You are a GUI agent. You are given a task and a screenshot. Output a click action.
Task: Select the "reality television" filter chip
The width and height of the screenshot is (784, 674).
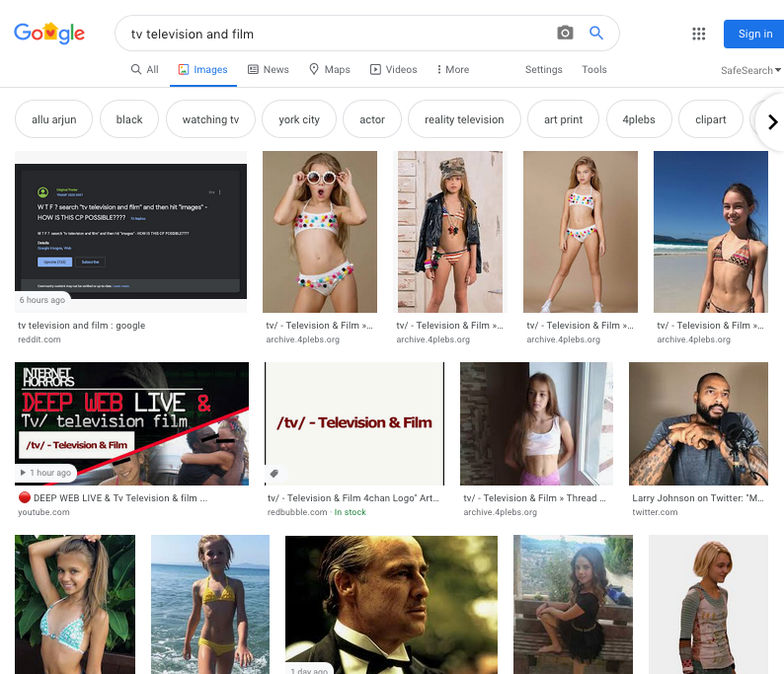tap(464, 120)
